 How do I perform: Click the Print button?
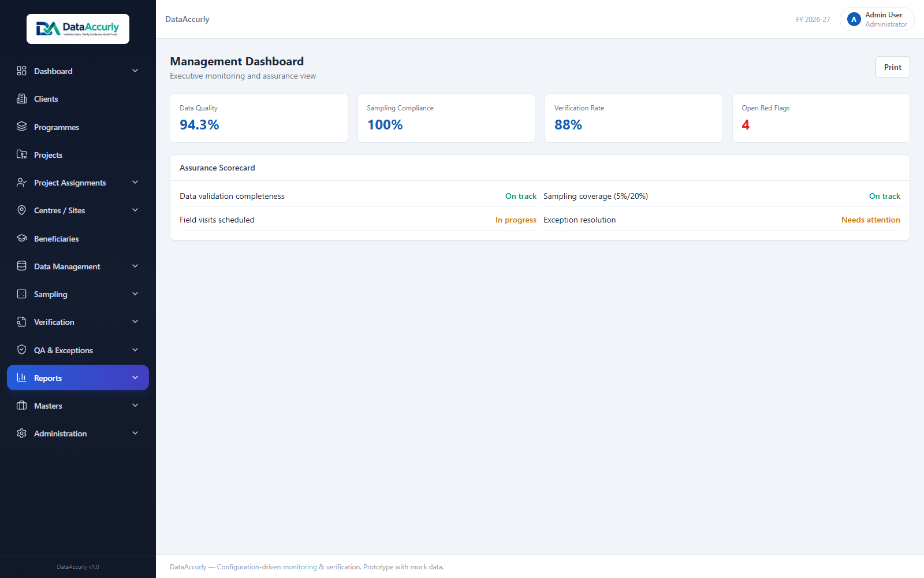[892, 67]
